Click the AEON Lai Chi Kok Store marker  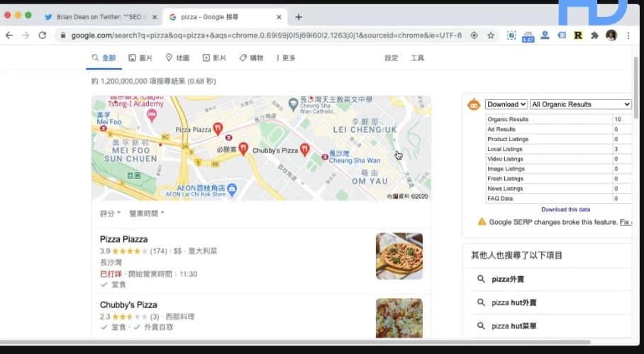[x=232, y=189]
